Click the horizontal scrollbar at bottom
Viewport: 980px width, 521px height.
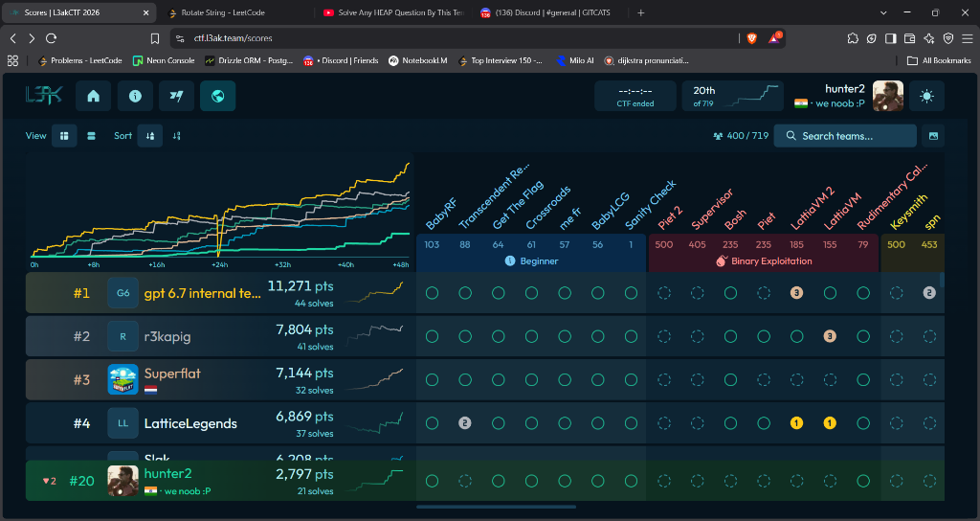(497, 507)
